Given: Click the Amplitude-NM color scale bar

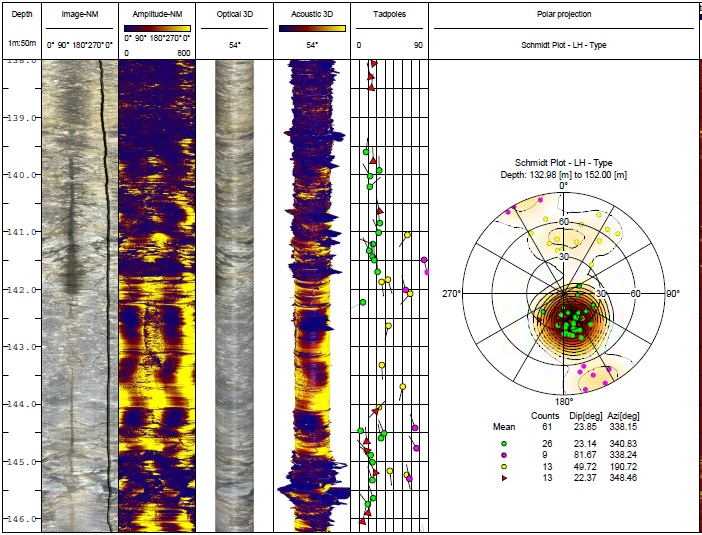Looking at the screenshot, I should [x=157, y=28].
